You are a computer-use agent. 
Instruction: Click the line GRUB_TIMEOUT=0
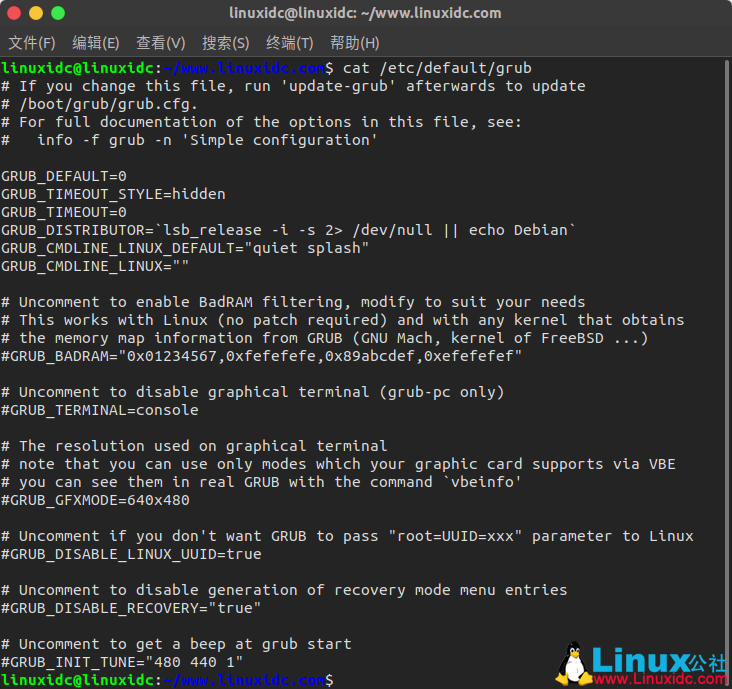pyautogui.click(x=64, y=212)
